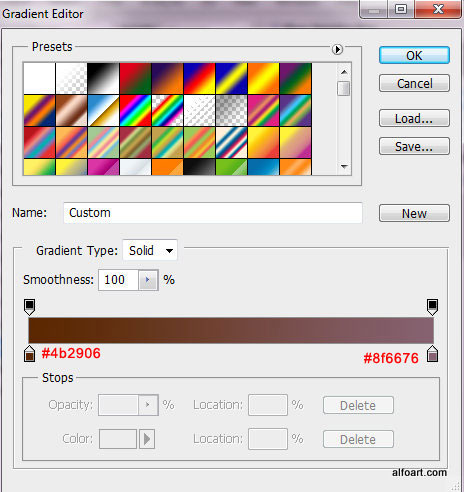
Task: Click Delete in the Color row
Action: (x=358, y=439)
